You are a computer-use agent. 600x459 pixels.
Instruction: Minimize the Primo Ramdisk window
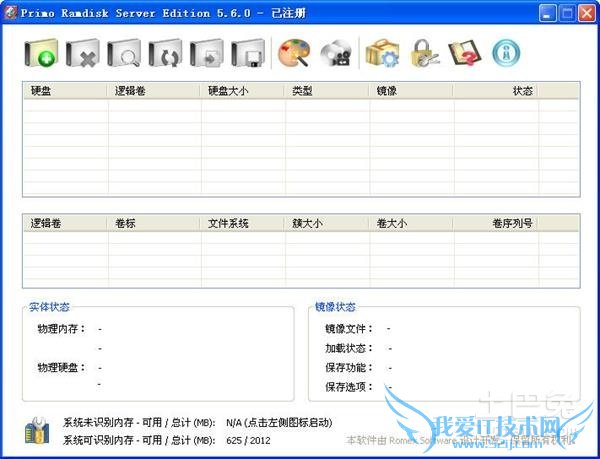548,13
